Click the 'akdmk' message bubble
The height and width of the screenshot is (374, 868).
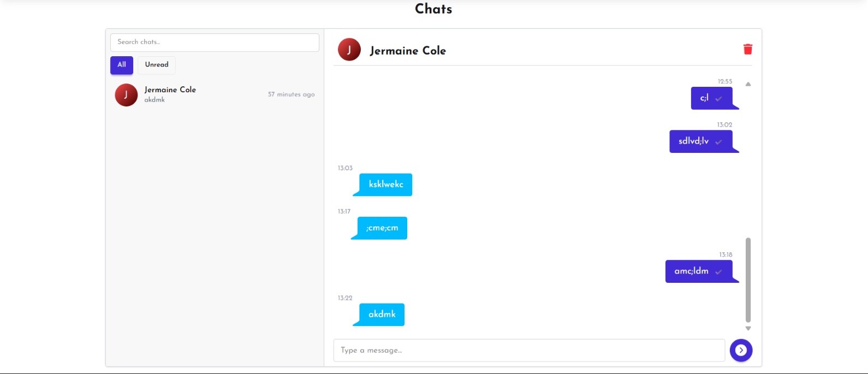pyautogui.click(x=382, y=314)
